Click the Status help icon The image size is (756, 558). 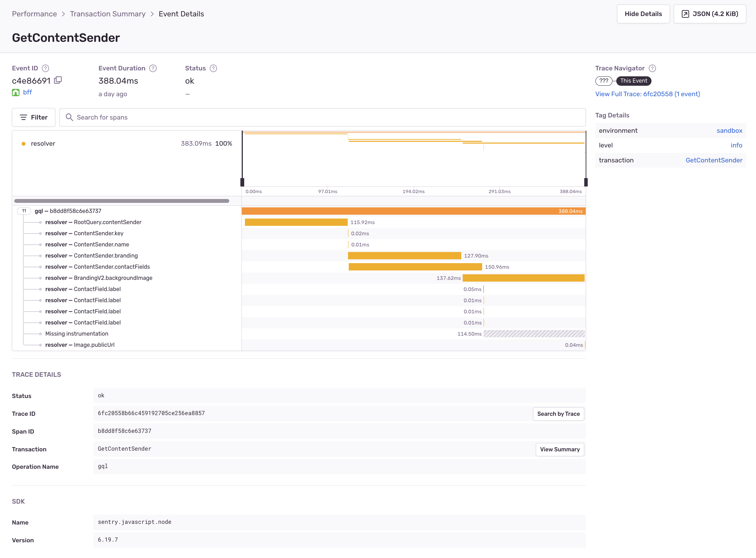pyautogui.click(x=214, y=68)
